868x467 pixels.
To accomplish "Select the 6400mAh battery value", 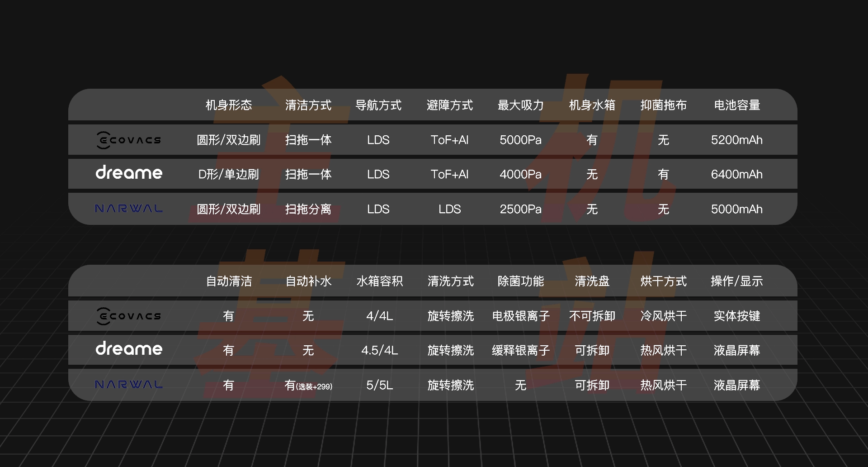I will point(737,175).
